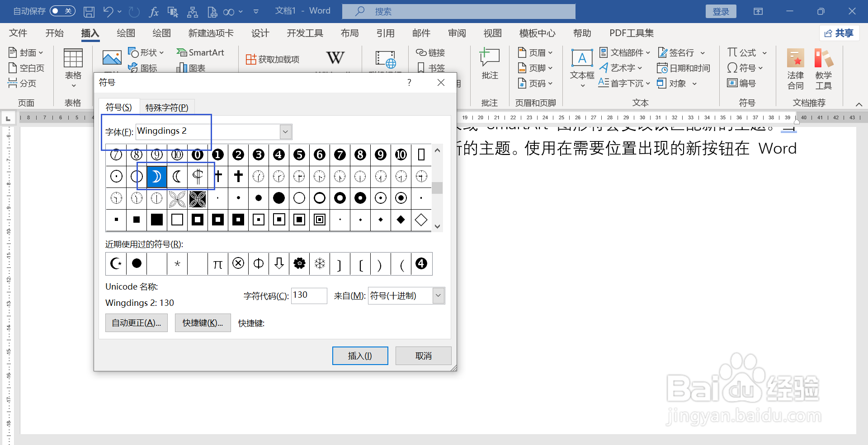Switch to the 设计 ribbon tab

click(x=260, y=33)
